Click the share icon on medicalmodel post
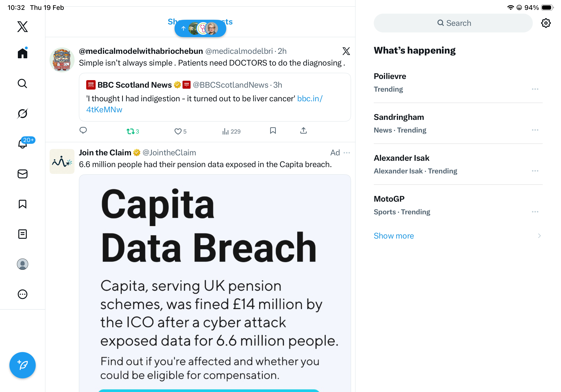The image size is (561, 392). click(x=303, y=131)
